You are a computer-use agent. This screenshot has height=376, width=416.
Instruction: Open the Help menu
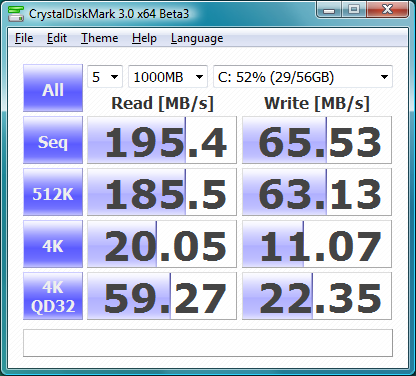pos(144,38)
